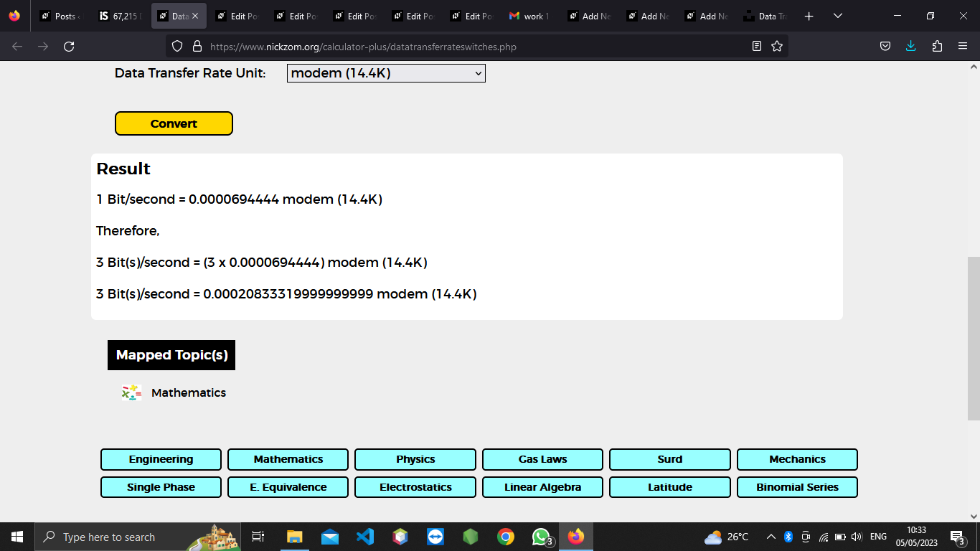The width and height of the screenshot is (980, 551).
Task: Show hidden system tray icons chevron
Action: (771, 537)
